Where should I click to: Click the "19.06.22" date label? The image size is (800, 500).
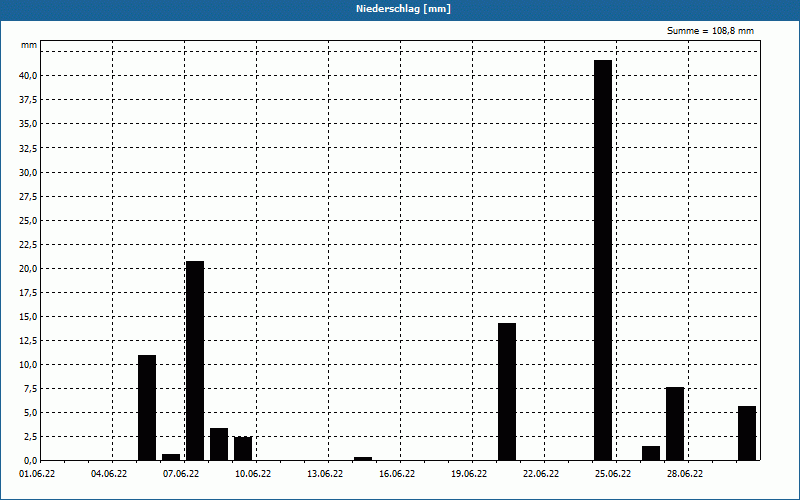pyautogui.click(x=468, y=474)
